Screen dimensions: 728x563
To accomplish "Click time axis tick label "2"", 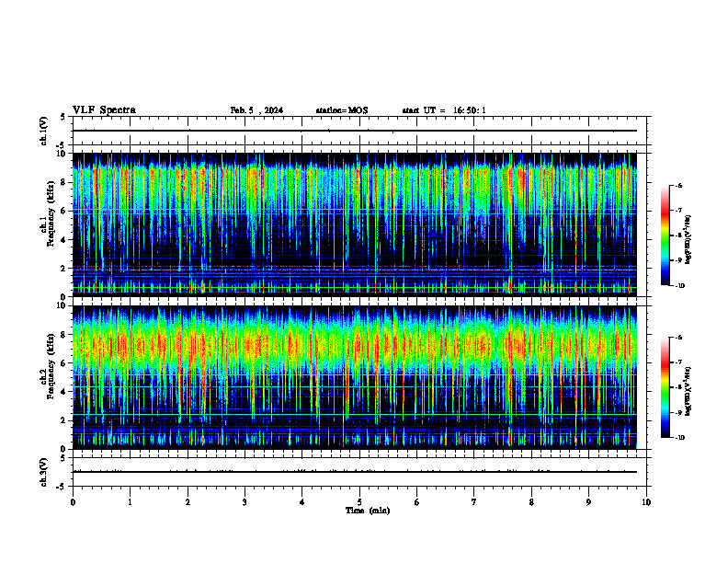I will click(x=188, y=502).
